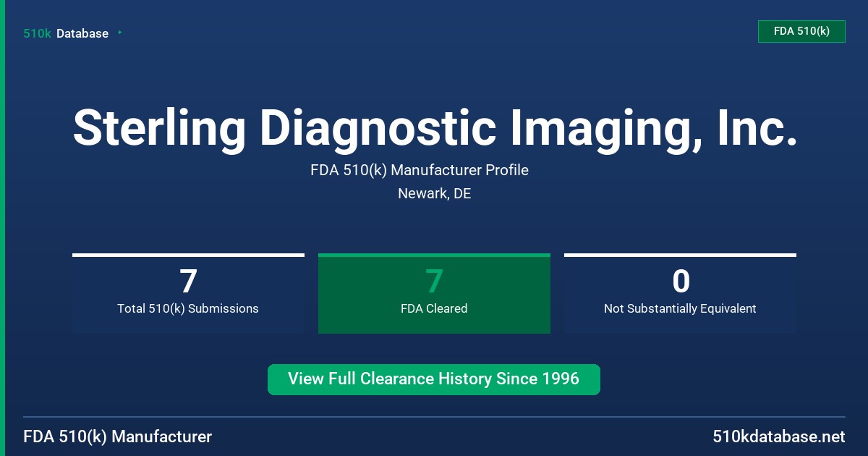This screenshot has width=868, height=456.
Task: Click the 'FDA 510(k) Manufacturer Profile' subtitle
Action: (420, 170)
